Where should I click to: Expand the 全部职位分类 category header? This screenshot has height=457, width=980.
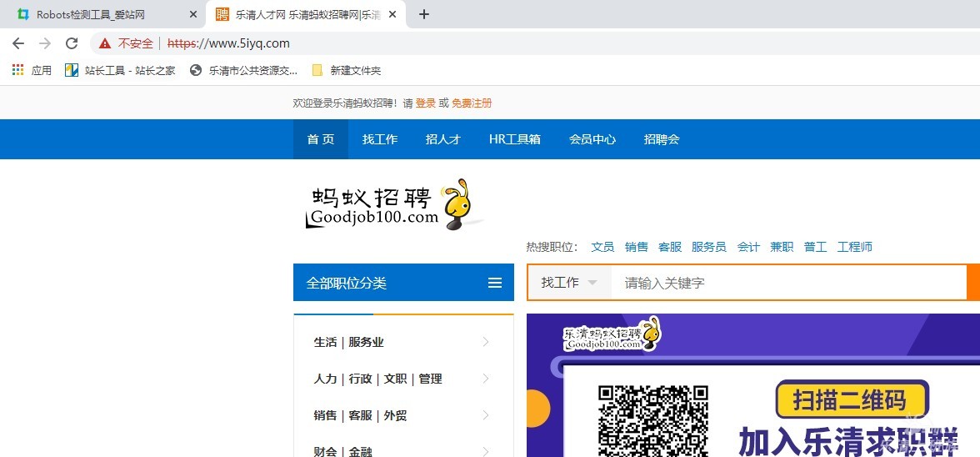pos(403,283)
